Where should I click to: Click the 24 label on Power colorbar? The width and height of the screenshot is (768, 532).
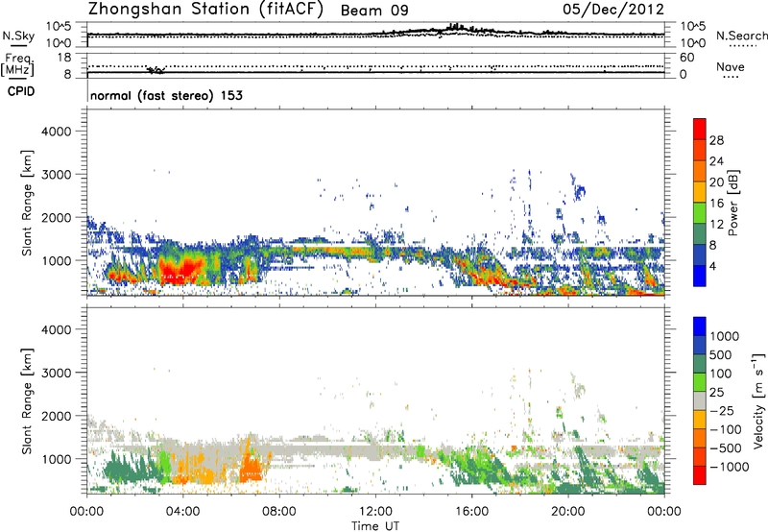716,161
